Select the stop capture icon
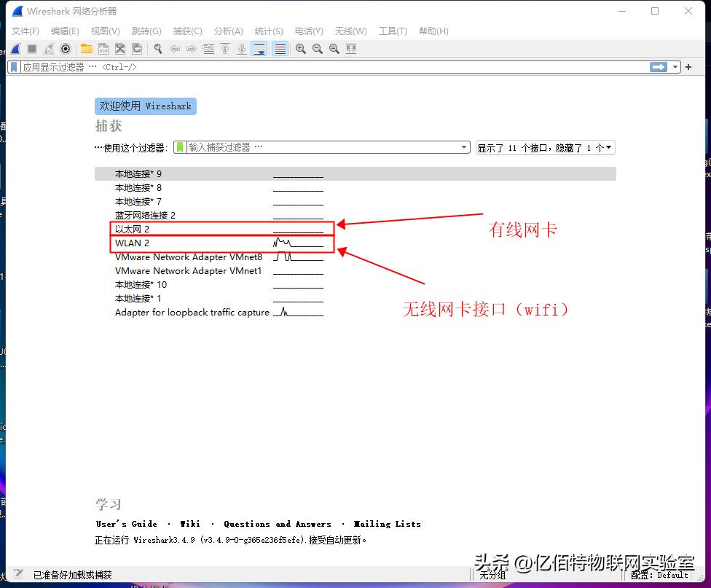Screen dimensions: 711x588 point(31,48)
